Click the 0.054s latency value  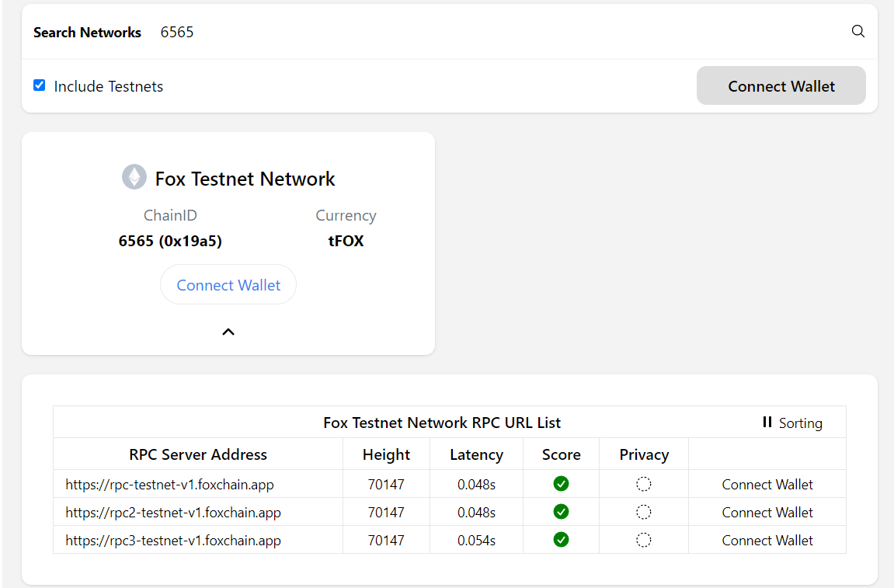click(476, 540)
